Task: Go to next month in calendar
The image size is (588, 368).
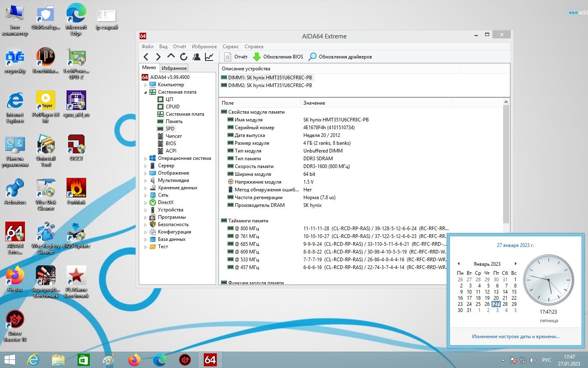Action: (515, 264)
